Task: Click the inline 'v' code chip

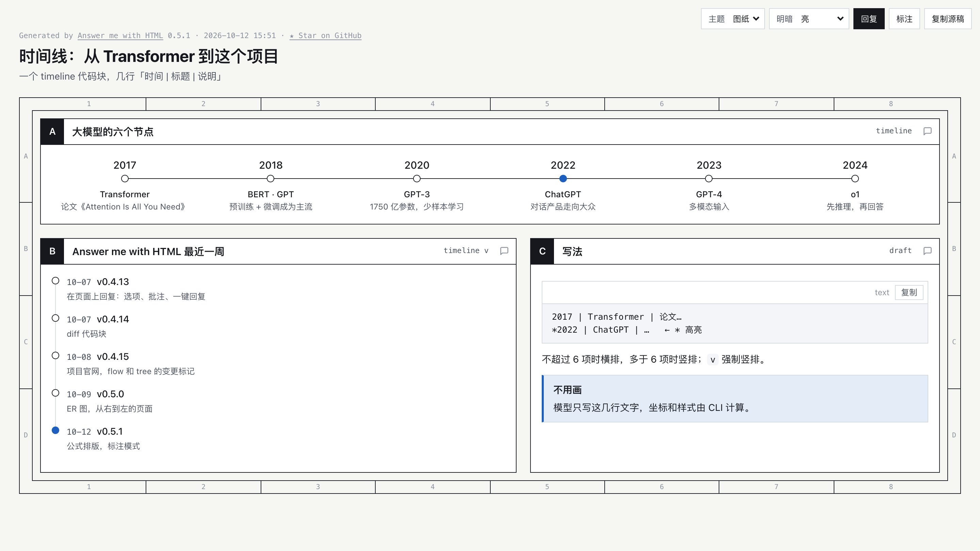Action: pos(713,360)
